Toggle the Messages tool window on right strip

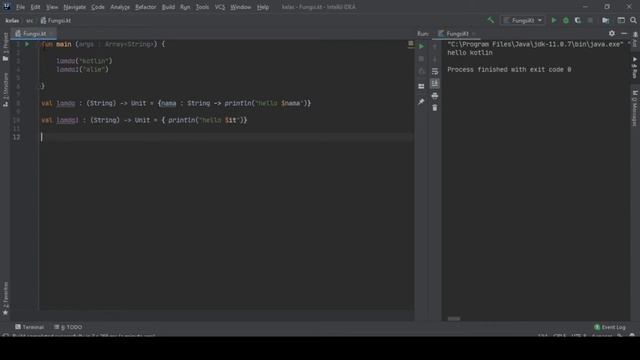[635, 108]
